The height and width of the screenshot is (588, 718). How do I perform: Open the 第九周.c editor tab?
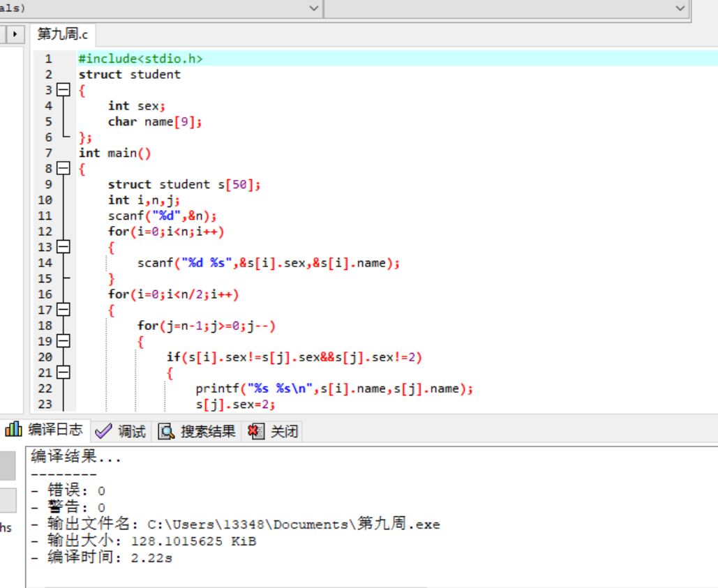coord(63,34)
